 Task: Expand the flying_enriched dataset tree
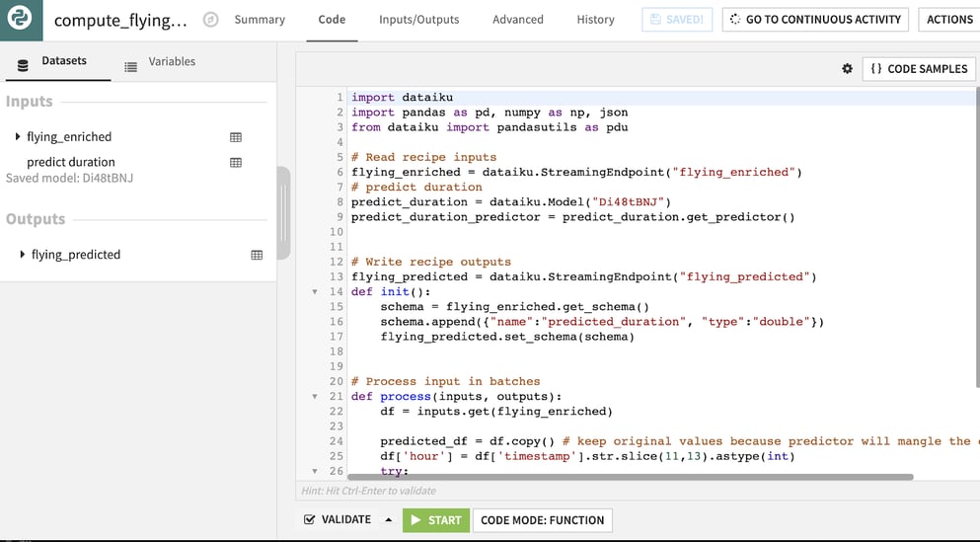click(18, 137)
